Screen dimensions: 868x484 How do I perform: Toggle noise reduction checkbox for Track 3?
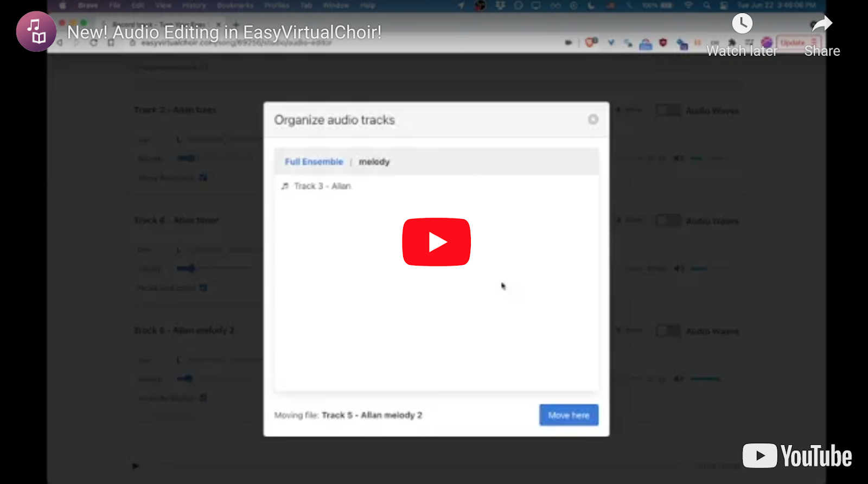pyautogui.click(x=203, y=177)
